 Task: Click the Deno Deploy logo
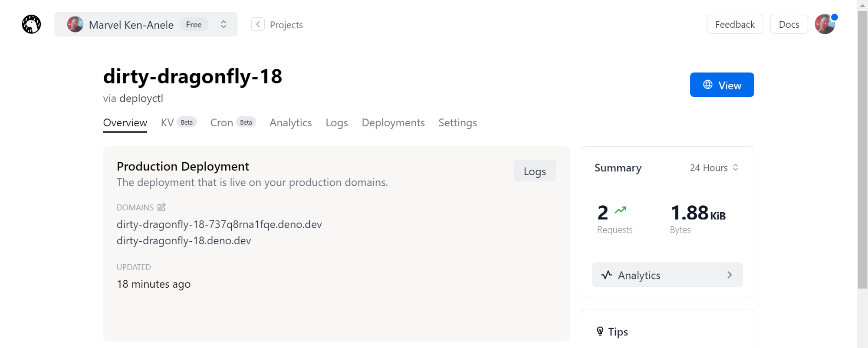click(31, 24)
